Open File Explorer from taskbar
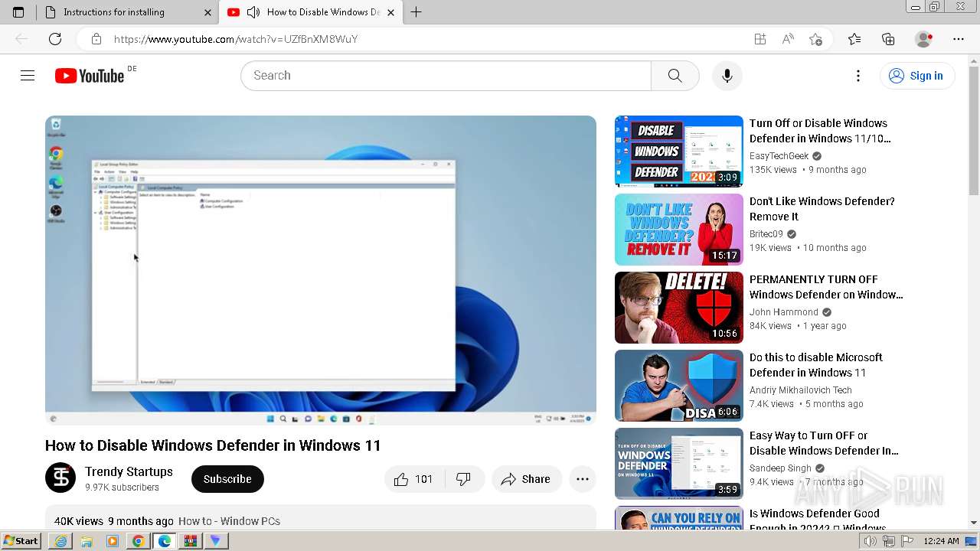Image resolution: width=980 pixels, height=551 pixels. (87, 541)
